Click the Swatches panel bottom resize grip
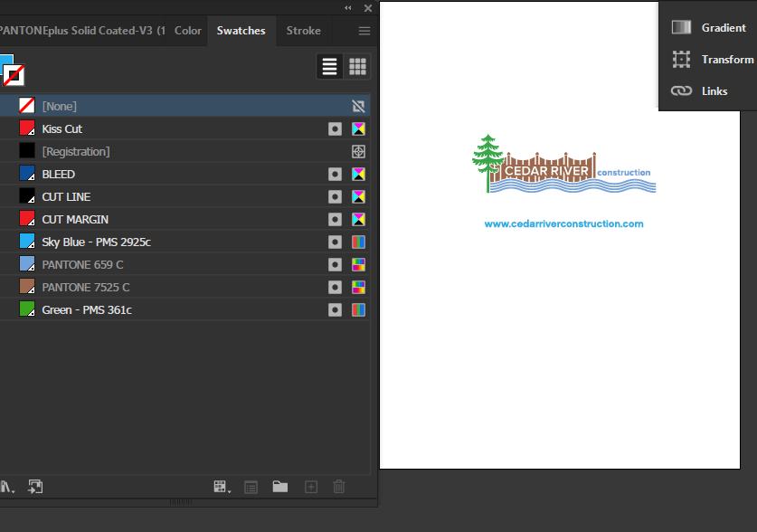 point(181,502)
